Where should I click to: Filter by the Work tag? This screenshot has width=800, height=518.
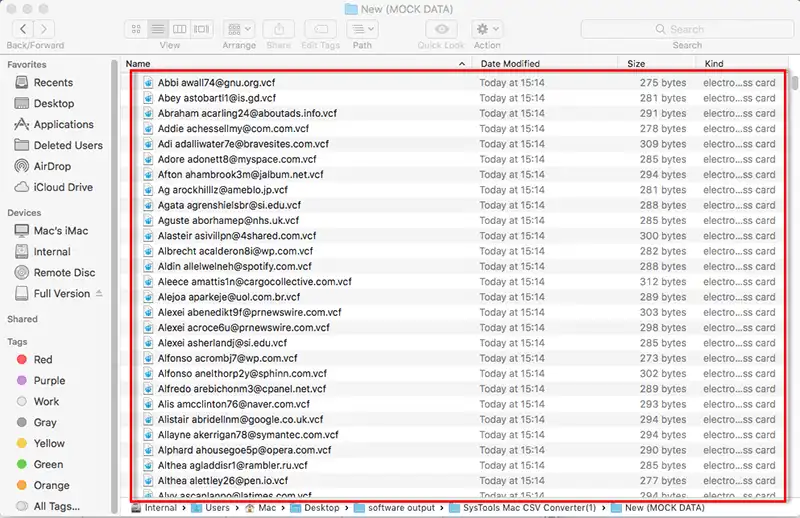(x=46, y=402)
